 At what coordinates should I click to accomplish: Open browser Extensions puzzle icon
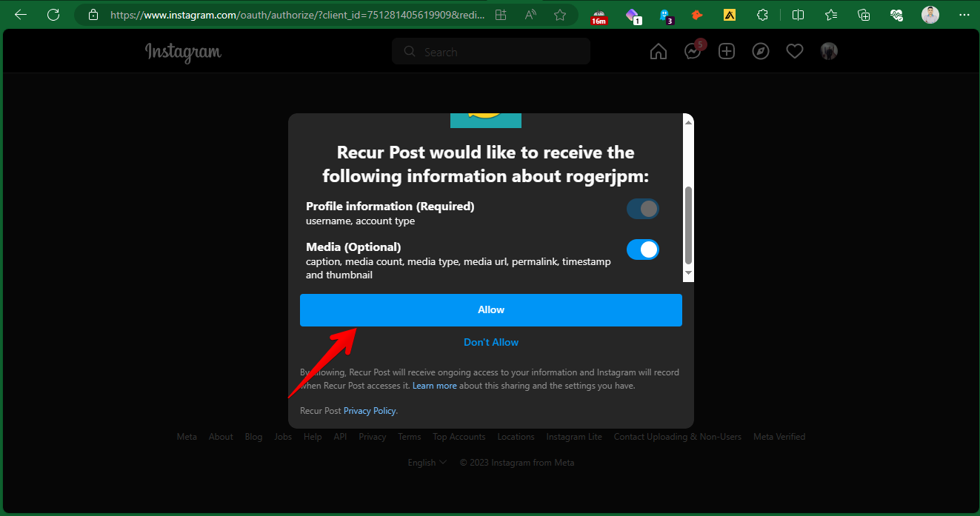(762, 15)
